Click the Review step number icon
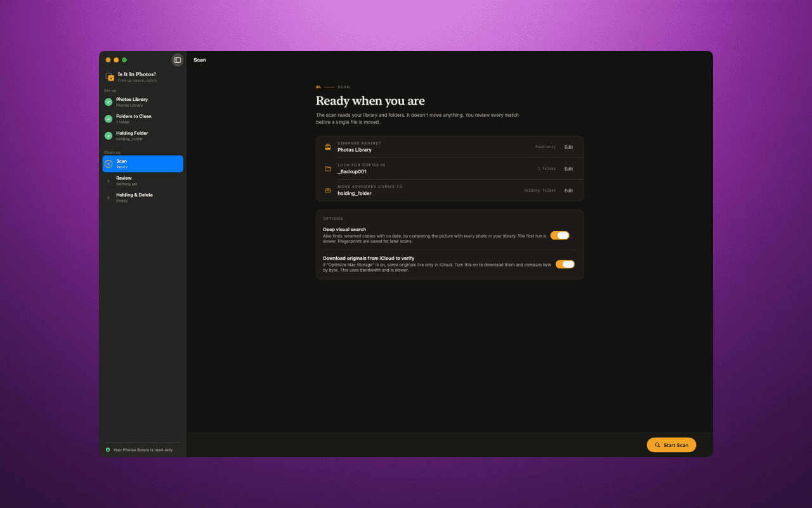 click(108, 180)
